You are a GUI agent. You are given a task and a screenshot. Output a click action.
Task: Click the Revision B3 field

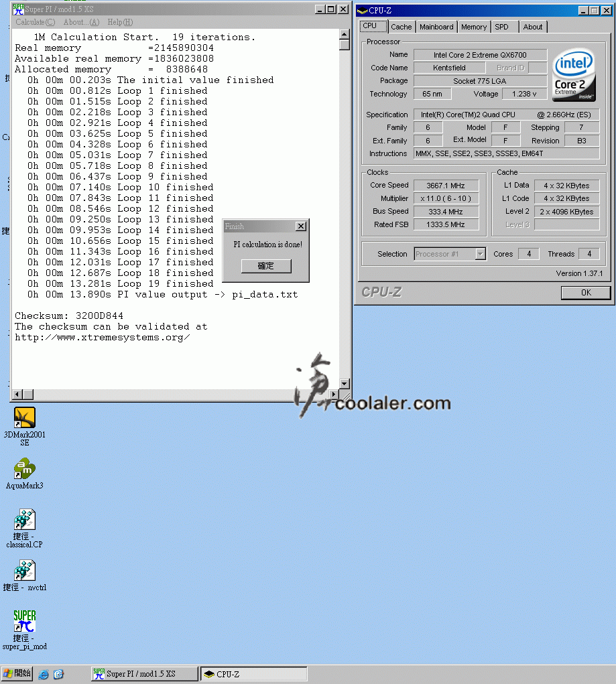click(582, 141)
